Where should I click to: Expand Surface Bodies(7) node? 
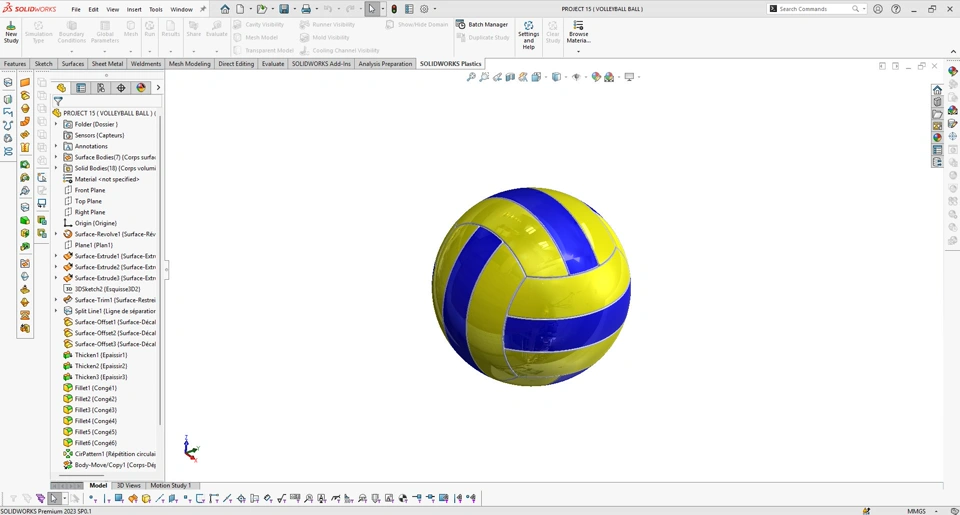(56, 157)
